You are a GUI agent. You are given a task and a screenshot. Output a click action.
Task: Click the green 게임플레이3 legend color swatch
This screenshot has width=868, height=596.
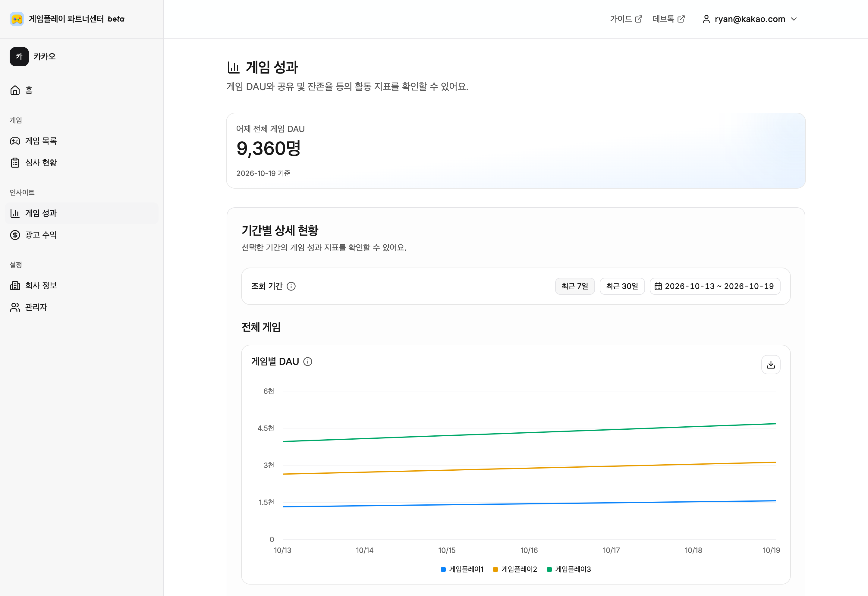pyautogui.click(x=549, y=570)
